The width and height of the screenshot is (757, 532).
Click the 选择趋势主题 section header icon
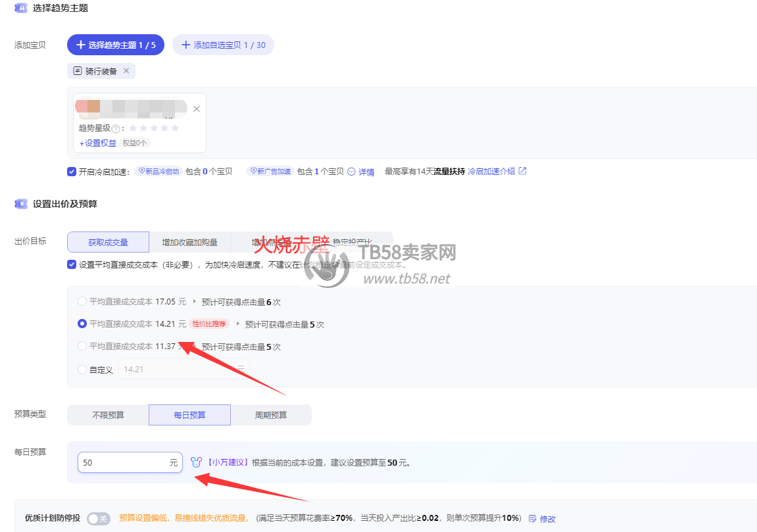(21, 9)
